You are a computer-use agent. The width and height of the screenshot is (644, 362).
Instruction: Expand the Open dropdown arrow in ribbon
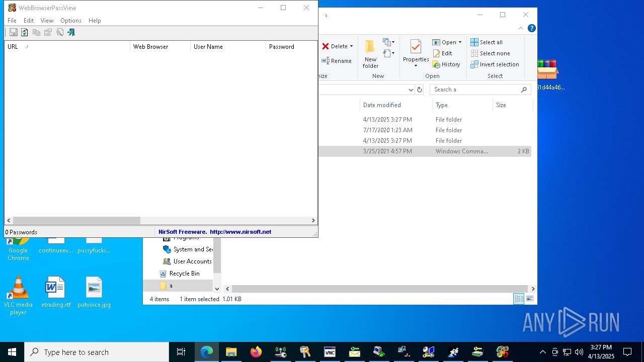click(x=460, y=42)
